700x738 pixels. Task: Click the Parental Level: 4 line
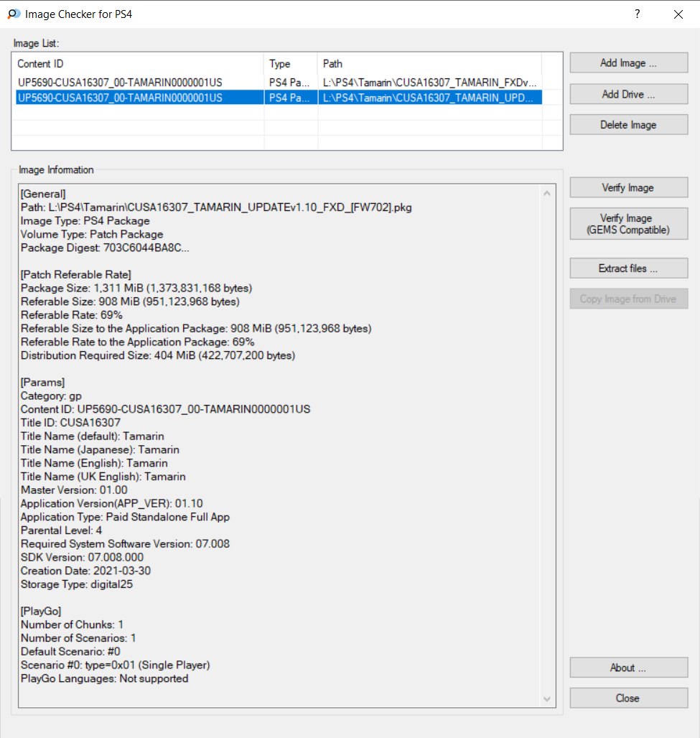(61, 531)
